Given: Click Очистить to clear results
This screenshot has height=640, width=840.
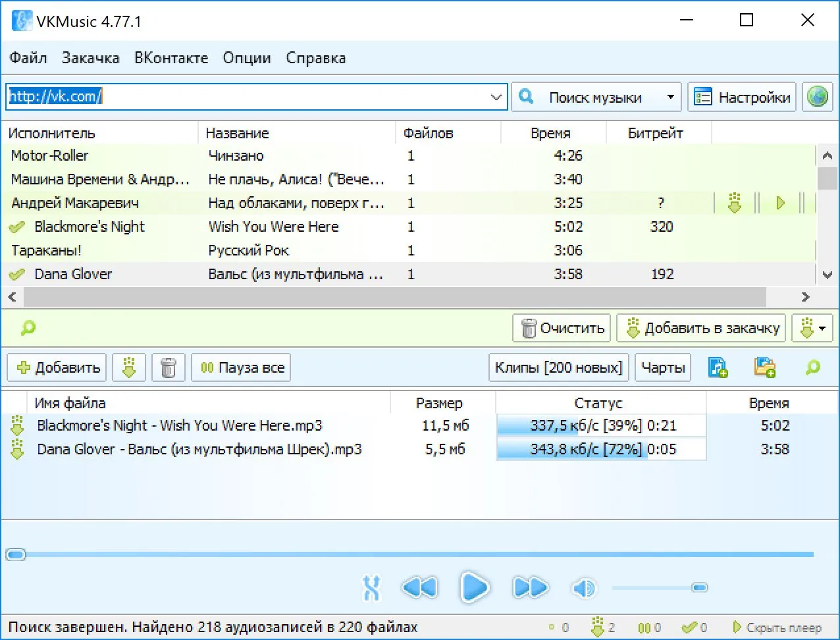Looking at the screenshot, I should tap(562, 328).
